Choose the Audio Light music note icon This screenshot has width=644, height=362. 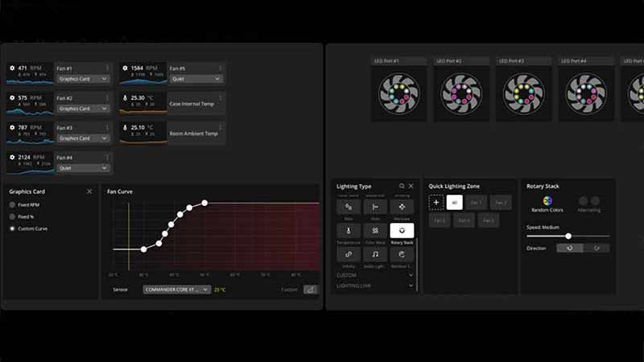375,254
